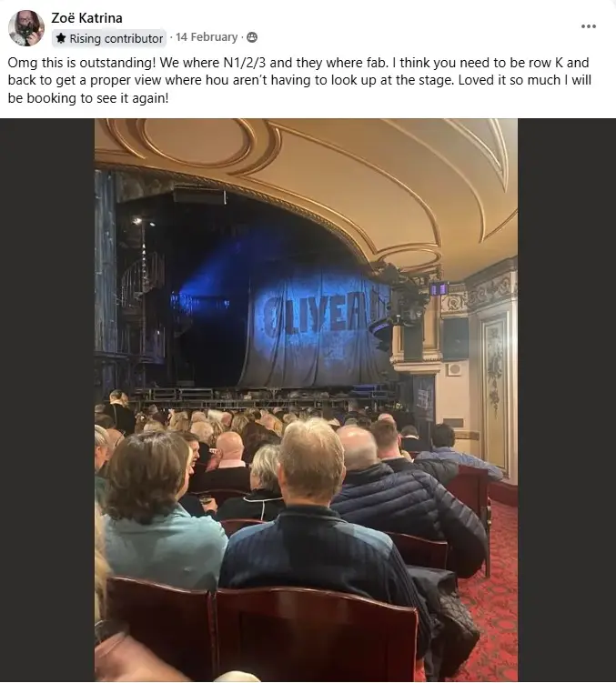Image resolution: width=616 pixels, height=683 pixels.
Task: Click Zoë Katrina's profile picture avatar
Action: [26, 28]
